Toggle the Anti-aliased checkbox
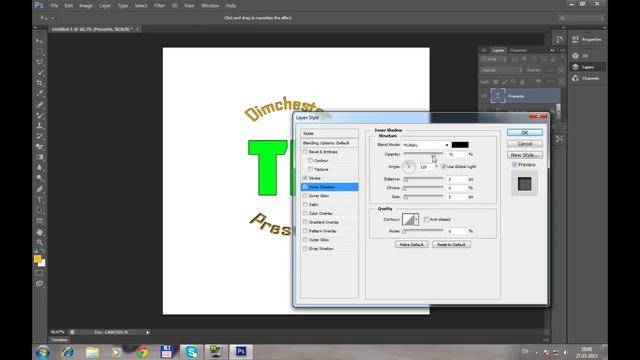Image resolution: width=640 pixels, height=360 pixels. point(427,220)
